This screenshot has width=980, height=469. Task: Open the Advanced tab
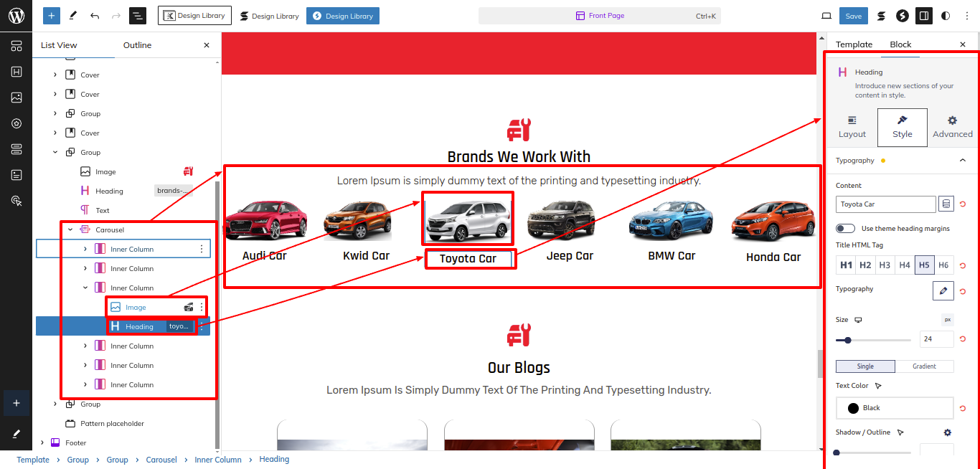[x=953, y=127]
